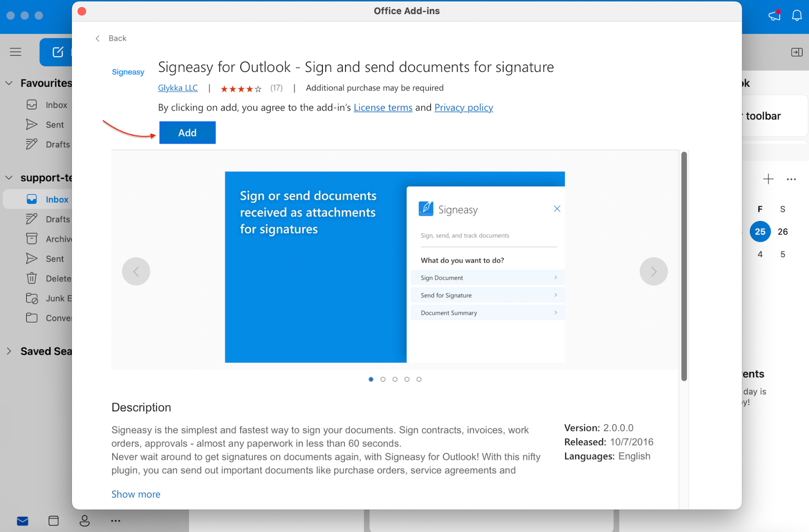Open the notifications bell icon

[797, 15]
